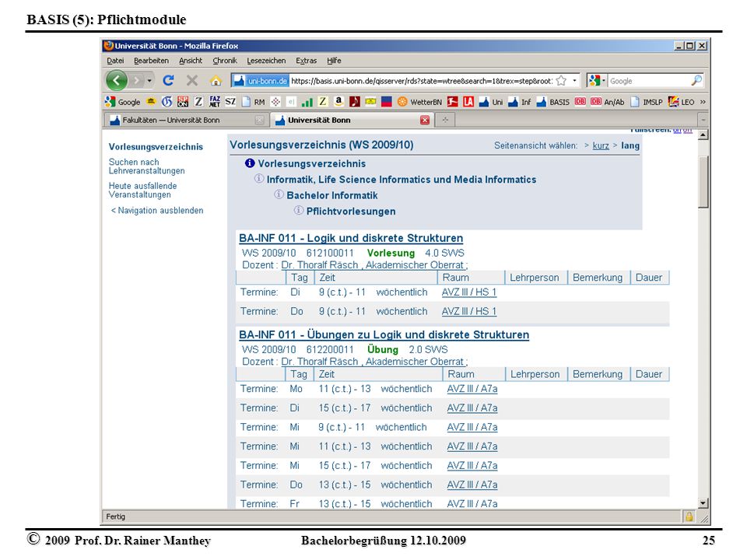Open Suchen nach Lehrveranstaltungen in the sidebar
The image size is (747, 560).
point(146,166)
